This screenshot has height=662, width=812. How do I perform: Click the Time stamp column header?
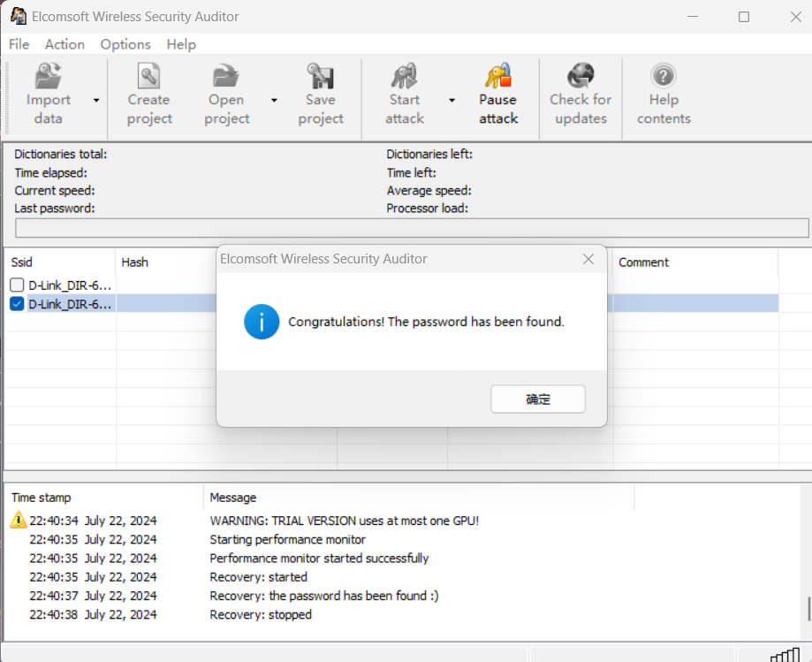(103, 498)
